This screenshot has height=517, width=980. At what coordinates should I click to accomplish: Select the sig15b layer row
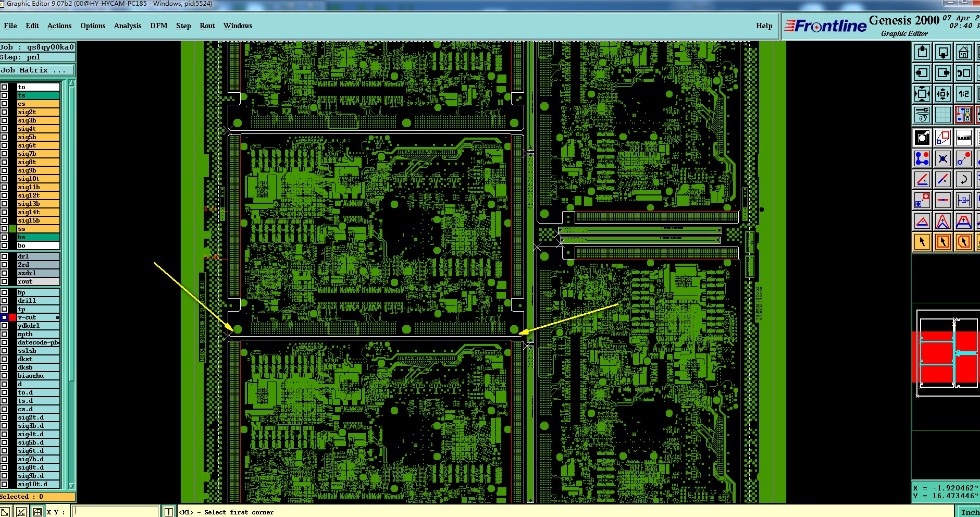tap(39, 220)
